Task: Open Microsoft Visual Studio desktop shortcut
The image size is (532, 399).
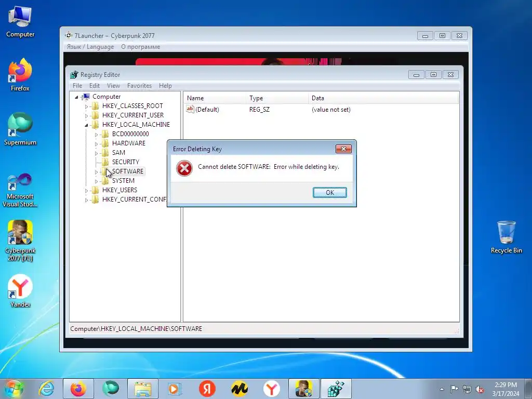Action: (x=20, y=190)
